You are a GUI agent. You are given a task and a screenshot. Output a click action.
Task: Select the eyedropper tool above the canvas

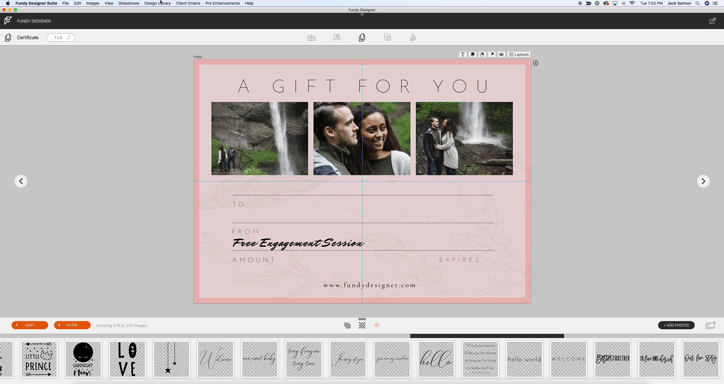492,54
